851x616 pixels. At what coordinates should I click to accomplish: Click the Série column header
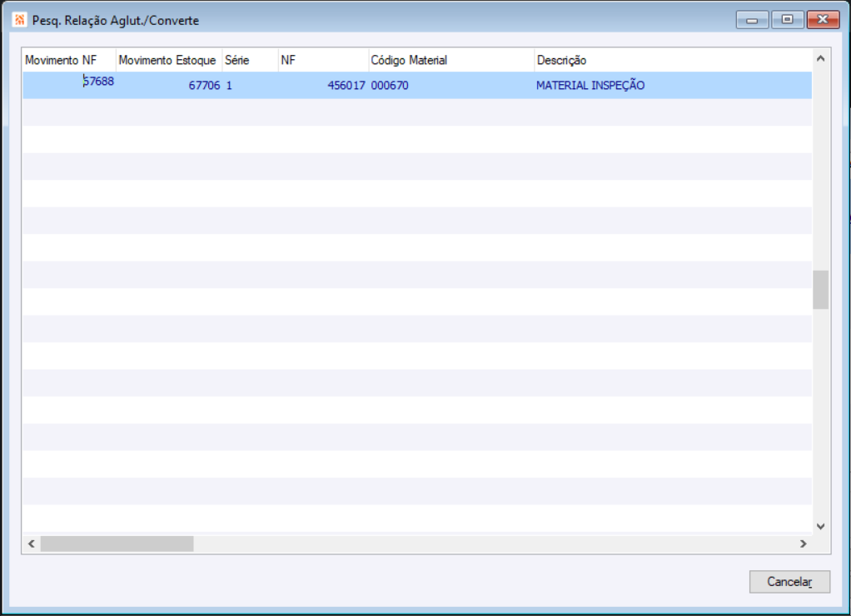pos(250,60)
